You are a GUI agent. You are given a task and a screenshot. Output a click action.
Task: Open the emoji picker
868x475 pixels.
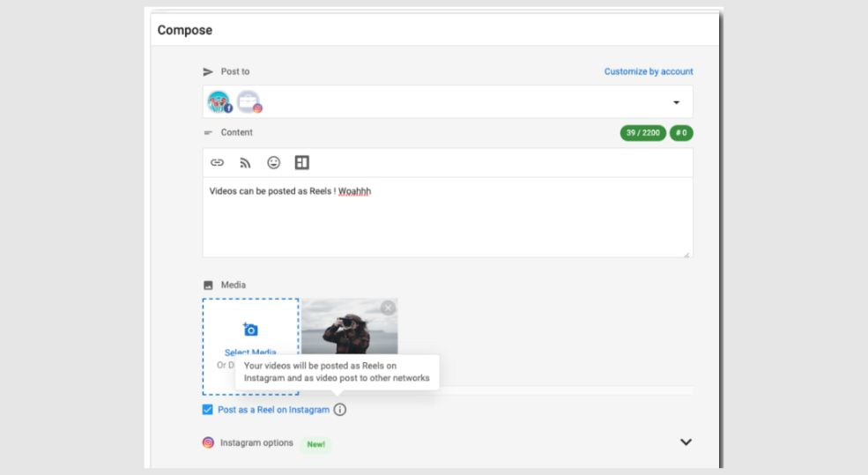pos(273,163)
